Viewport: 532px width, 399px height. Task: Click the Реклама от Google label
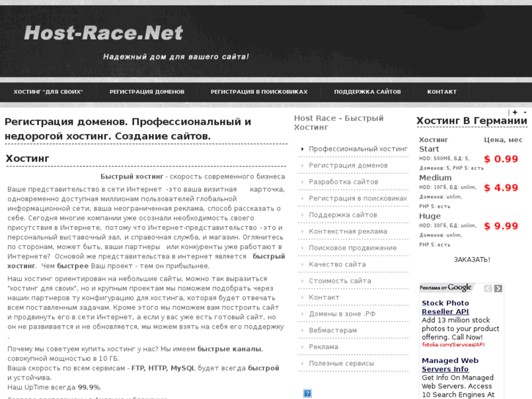[446, 288]
